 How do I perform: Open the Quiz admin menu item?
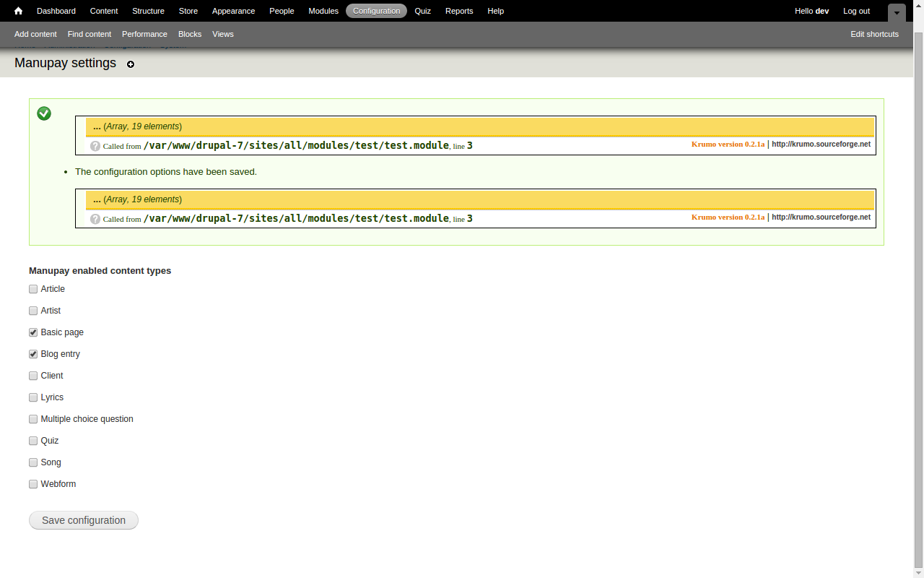click(x=422, y=11)
